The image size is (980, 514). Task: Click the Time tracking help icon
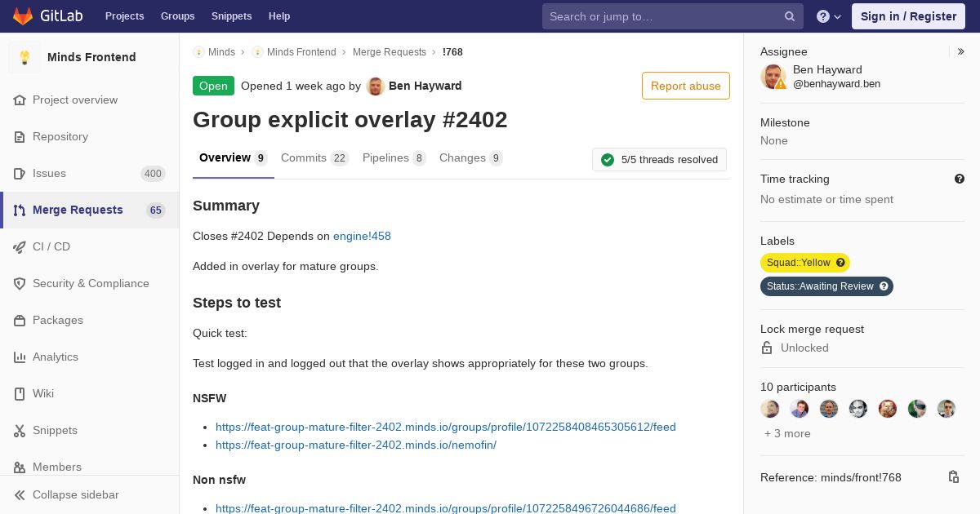coord(960,179)
